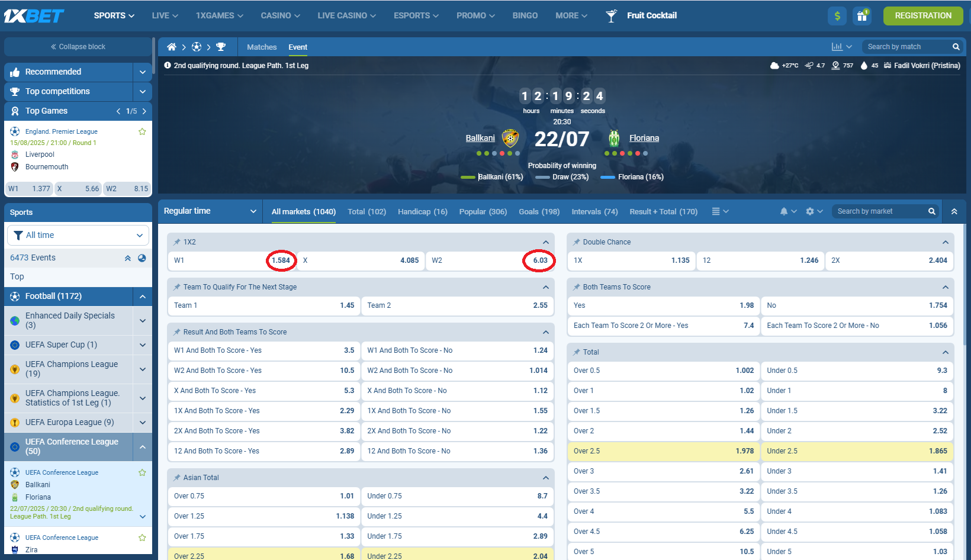Click the football icon in breadcrumb
Screen dimensions: 971x560
[x=197, y=47]
